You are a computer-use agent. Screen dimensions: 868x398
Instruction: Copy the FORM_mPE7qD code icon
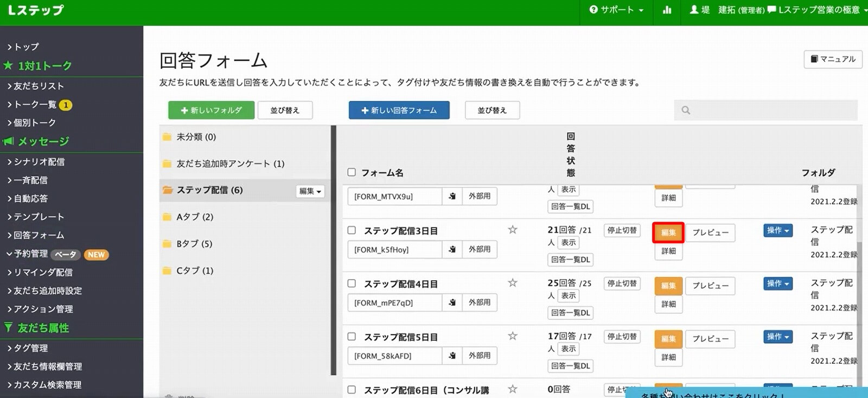click(x=452, y=302)
